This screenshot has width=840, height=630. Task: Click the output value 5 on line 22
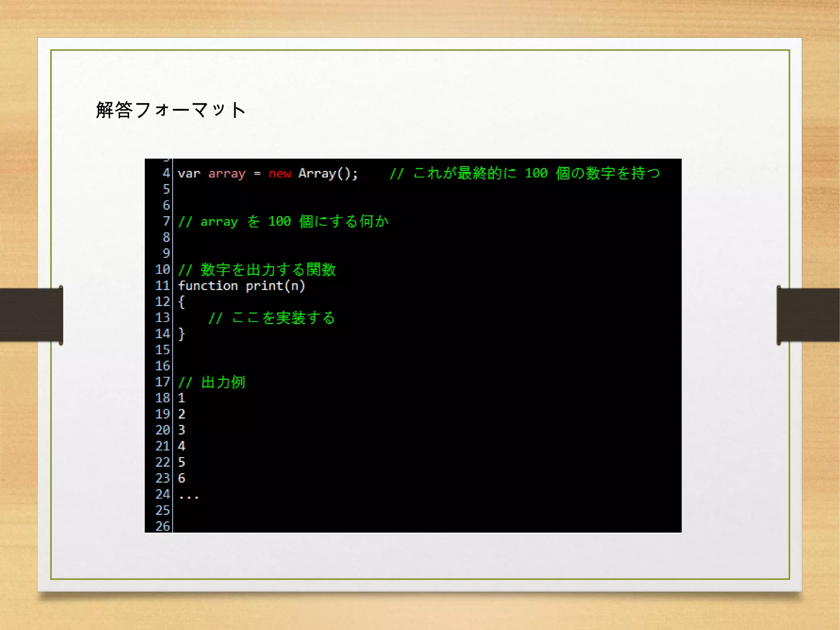(x=182, y=462)
